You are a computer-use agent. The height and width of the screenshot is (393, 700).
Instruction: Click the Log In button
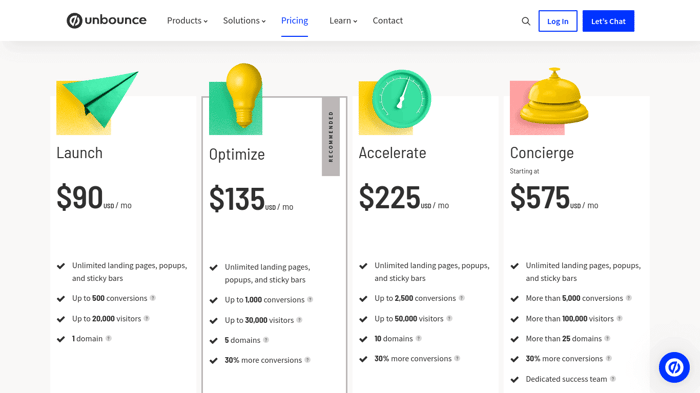pos(558,21)
